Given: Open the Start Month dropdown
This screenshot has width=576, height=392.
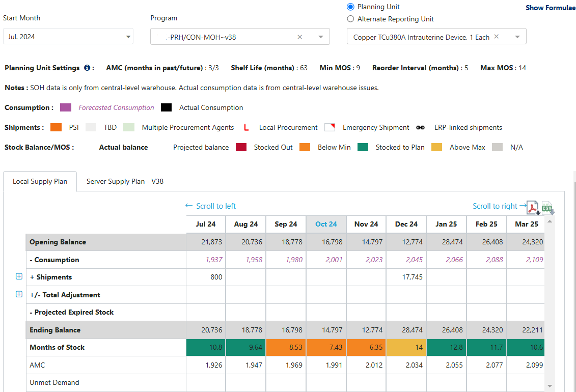Looking at the screenshot, I should (x=68, y=37).
